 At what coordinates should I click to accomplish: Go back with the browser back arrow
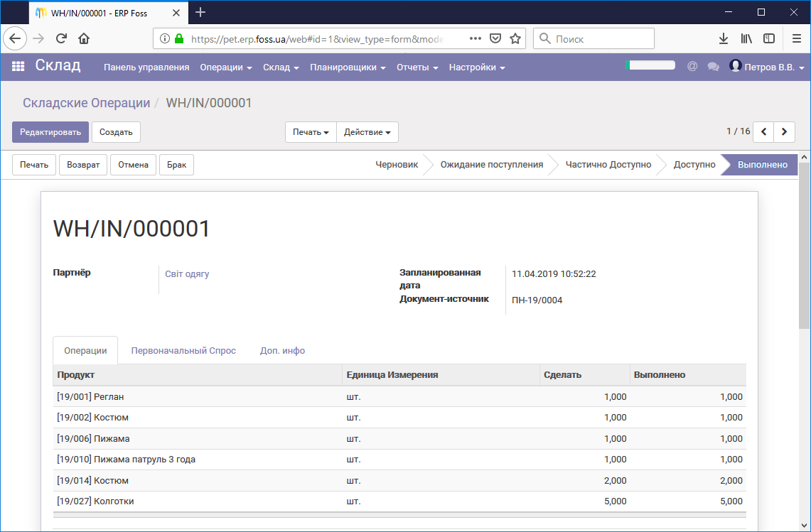pyautogui.click(x=15, y=38)
